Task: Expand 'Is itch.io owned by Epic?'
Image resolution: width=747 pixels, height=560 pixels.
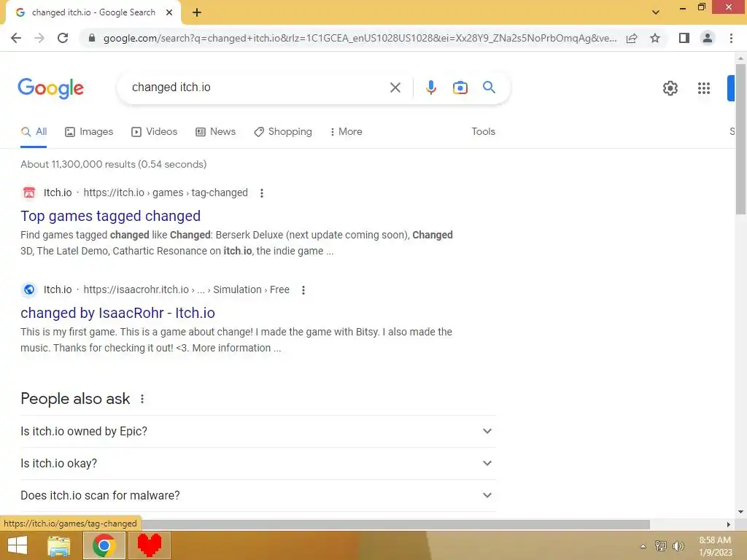Action: coord(258,432)
